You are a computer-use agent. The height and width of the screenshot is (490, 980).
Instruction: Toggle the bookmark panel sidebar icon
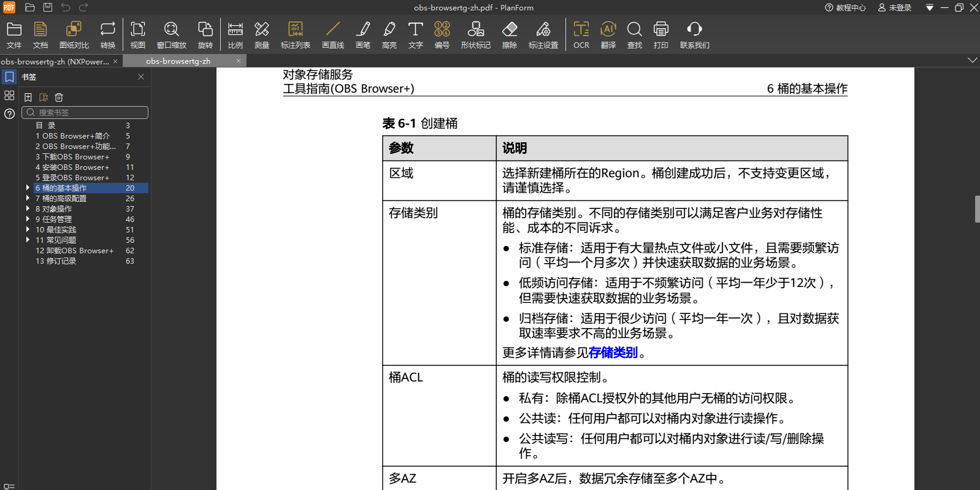9,77
